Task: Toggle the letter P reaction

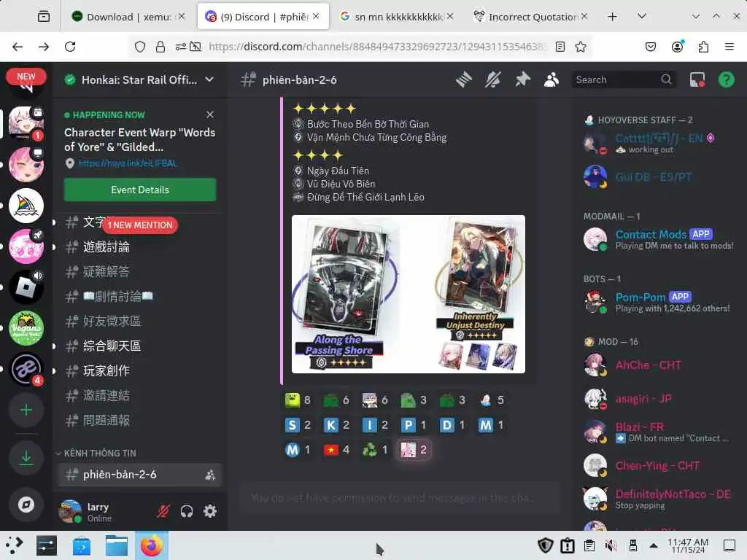Action: coord(414,425)
